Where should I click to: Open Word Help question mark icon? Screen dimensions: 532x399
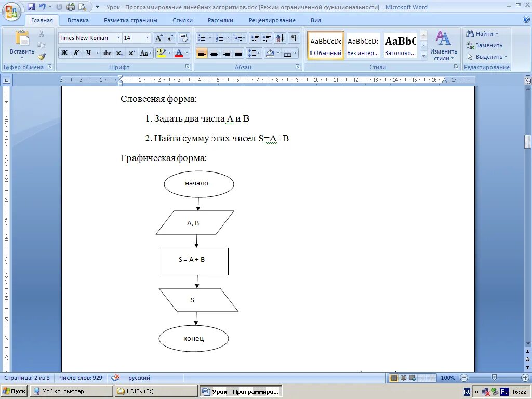pos(526,20)
